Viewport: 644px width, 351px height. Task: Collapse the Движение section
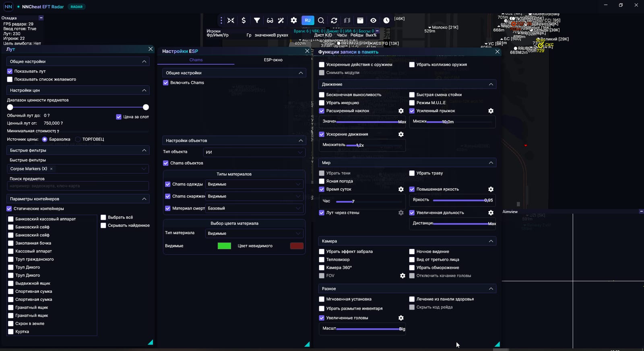[491, 84]
